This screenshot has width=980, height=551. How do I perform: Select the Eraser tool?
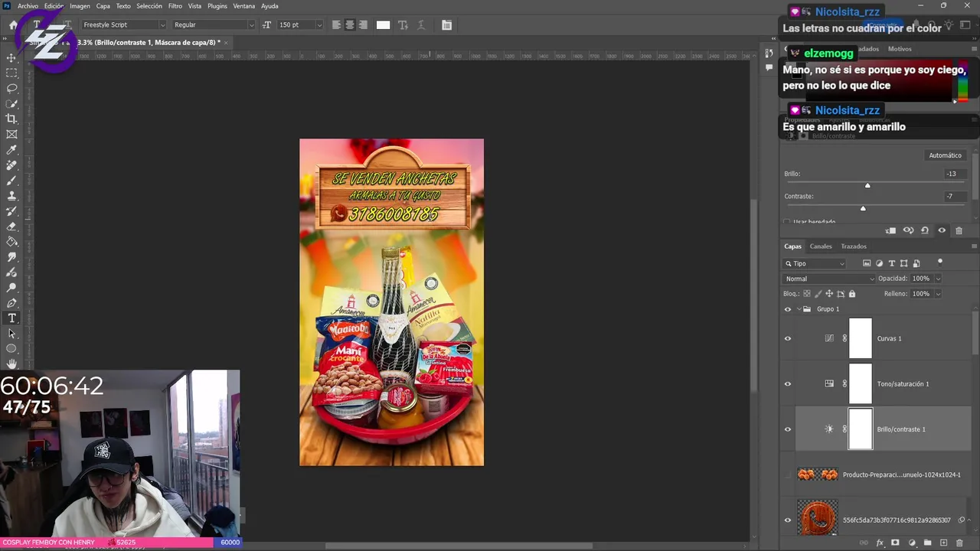tap(11, 227)
